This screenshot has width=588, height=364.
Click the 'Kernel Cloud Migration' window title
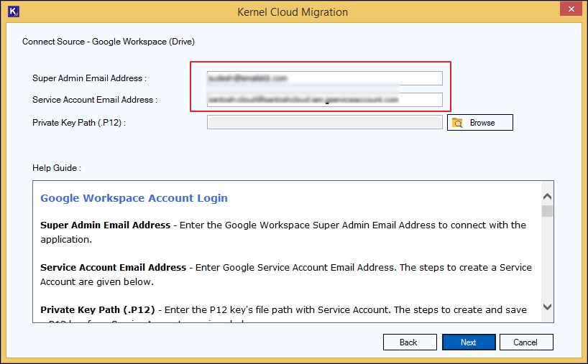293,12
